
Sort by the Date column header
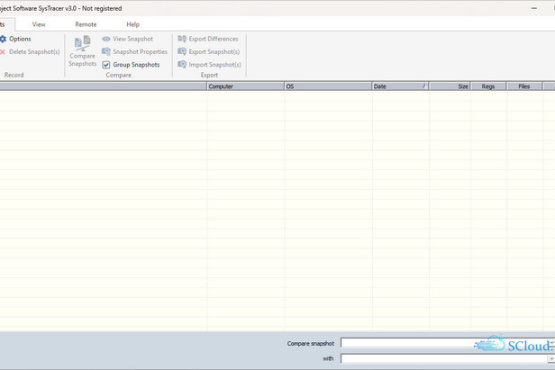(400, 86)
